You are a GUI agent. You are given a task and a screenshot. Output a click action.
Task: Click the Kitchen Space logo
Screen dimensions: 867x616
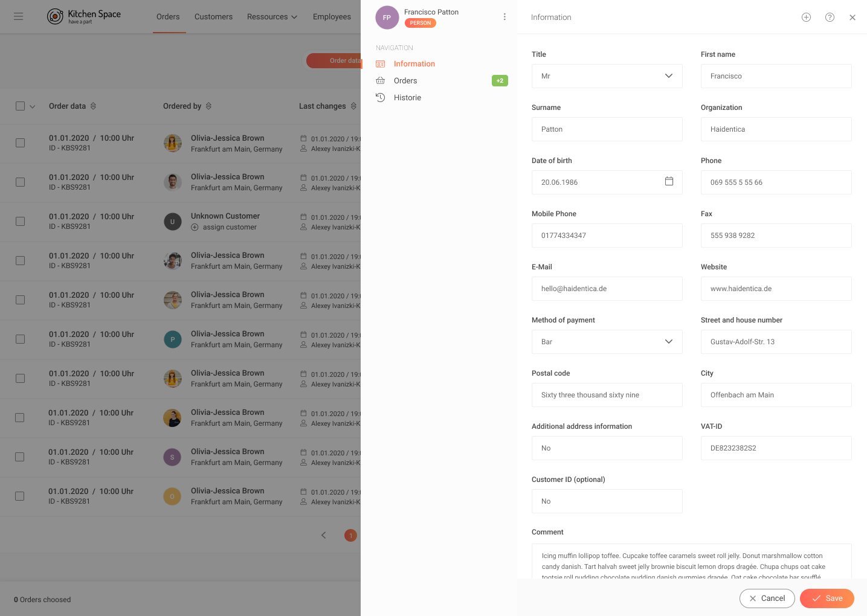[x=84, y=16]
